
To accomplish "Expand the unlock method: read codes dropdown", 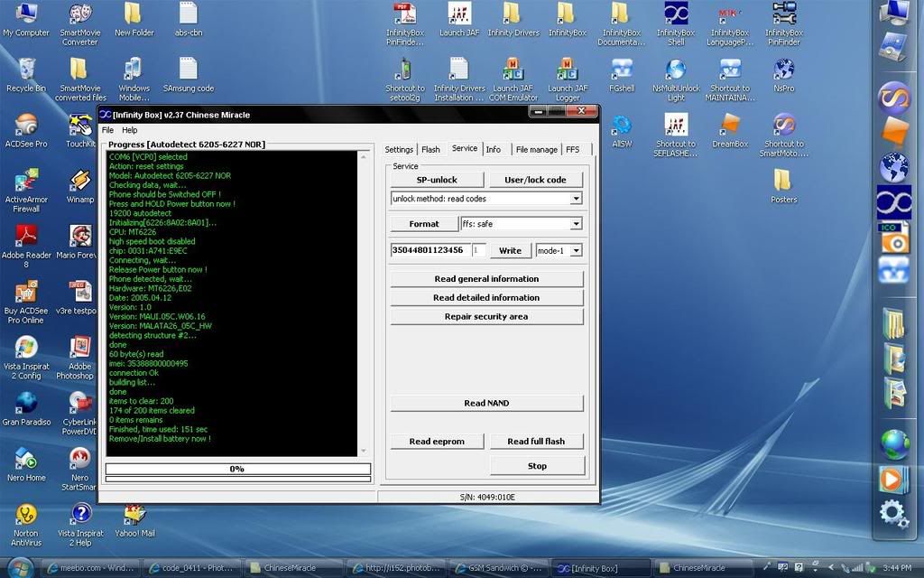I will (x=576, y=199).
